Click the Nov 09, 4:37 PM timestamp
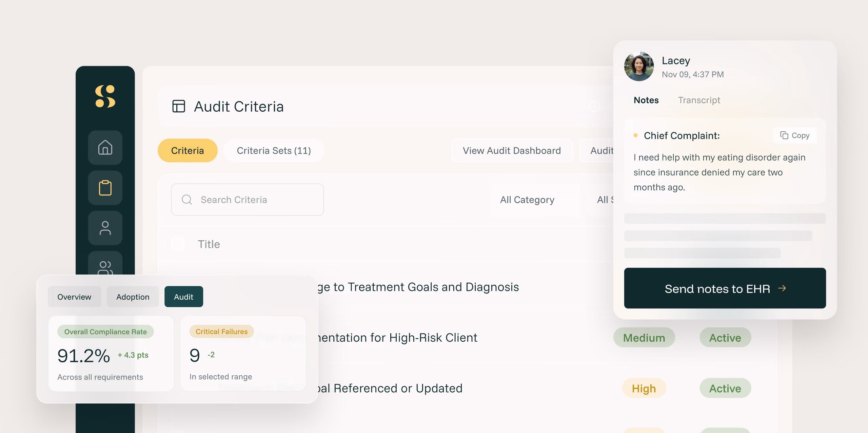The height and width of the screenshot is (433, 868). (693, 74)
